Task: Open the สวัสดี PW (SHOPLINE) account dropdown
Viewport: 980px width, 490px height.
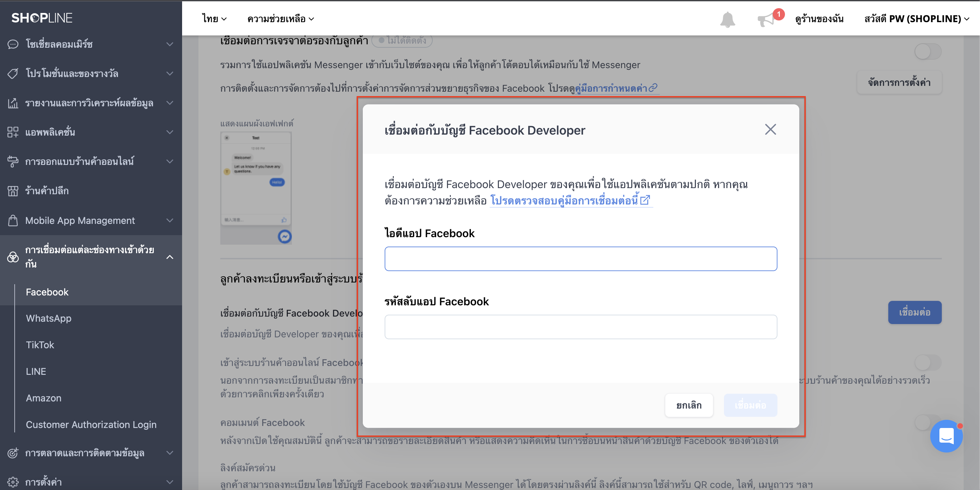Action: 917,19
